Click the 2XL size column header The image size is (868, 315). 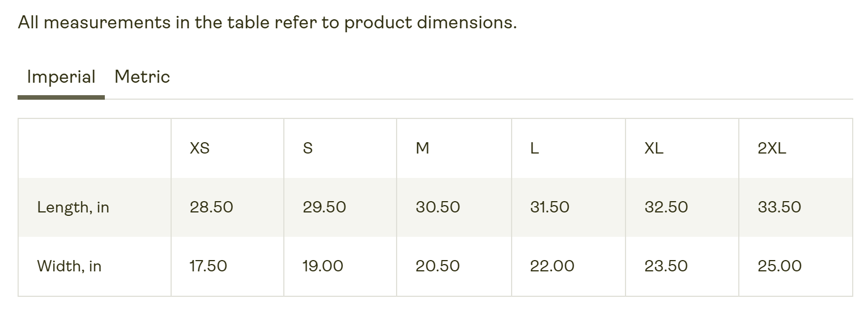(x=772, y=148)
